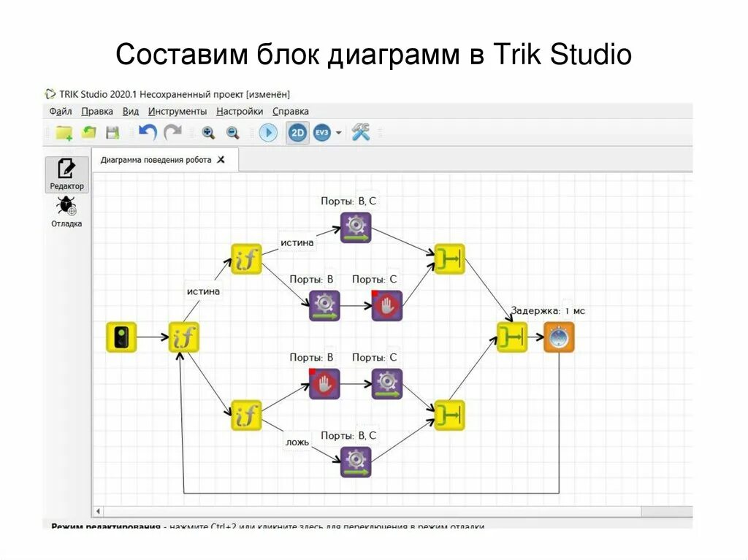The image size is (748, 560).
Task: Click the horizontal scrollbar thumb
Action: (372, 511)
